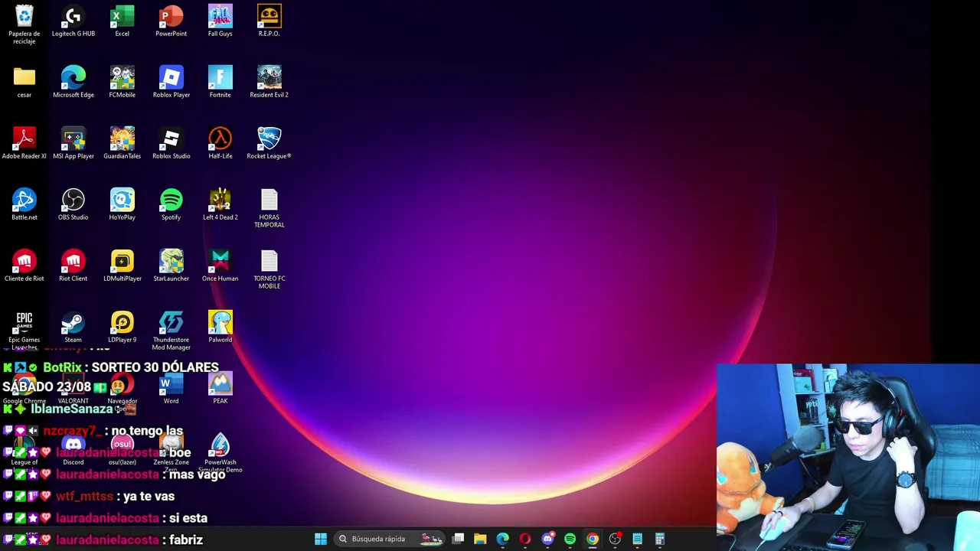Select the FCMobile desktop icon
The height and width of the screenshot is (551, 980).
122,83
